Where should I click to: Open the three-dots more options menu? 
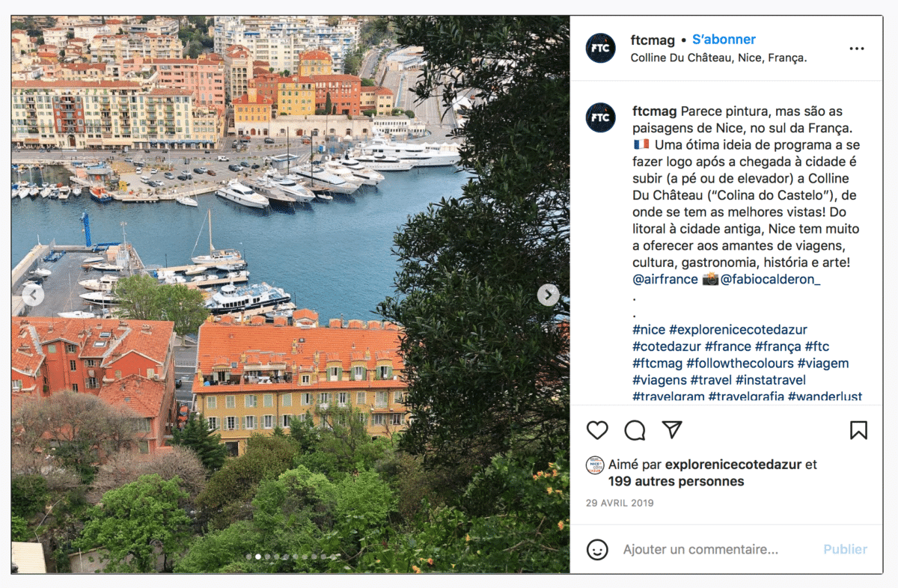pos(857,49)
